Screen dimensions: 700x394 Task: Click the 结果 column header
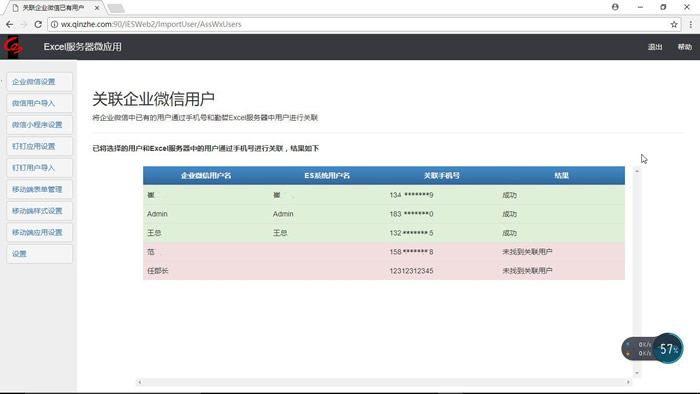(x=562, y=176)
